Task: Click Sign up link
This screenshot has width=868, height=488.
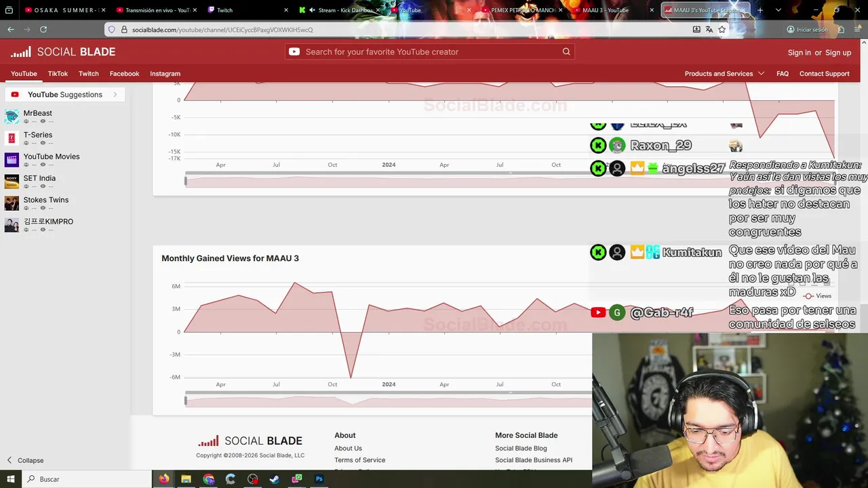Action: [838, 52]
